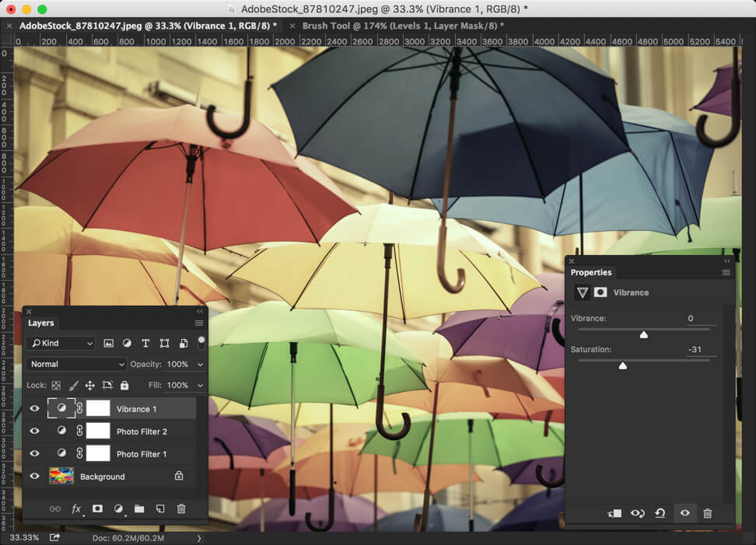Image resolution: width=756 pixels, height=545 pixels.
Task: Lock image pixels with brush icon
Action: [x=73, y=385]
